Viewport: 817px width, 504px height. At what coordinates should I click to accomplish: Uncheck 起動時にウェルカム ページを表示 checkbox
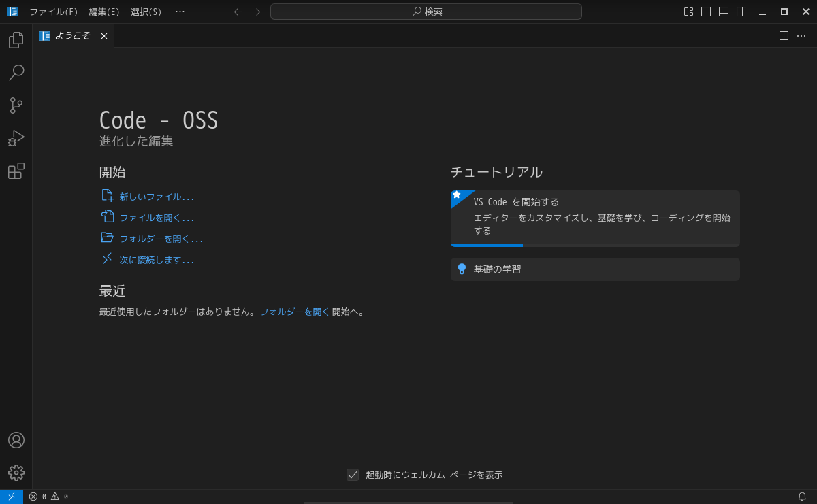353,475
